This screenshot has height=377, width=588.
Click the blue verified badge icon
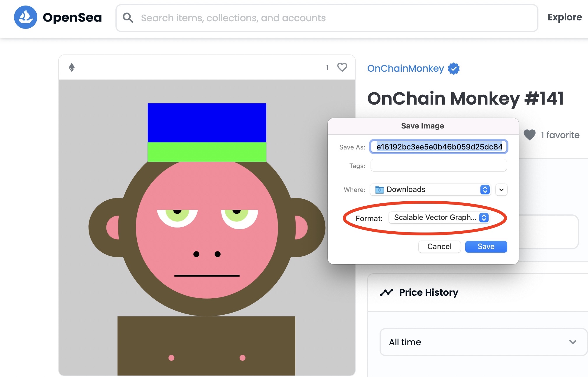[454, 69]
